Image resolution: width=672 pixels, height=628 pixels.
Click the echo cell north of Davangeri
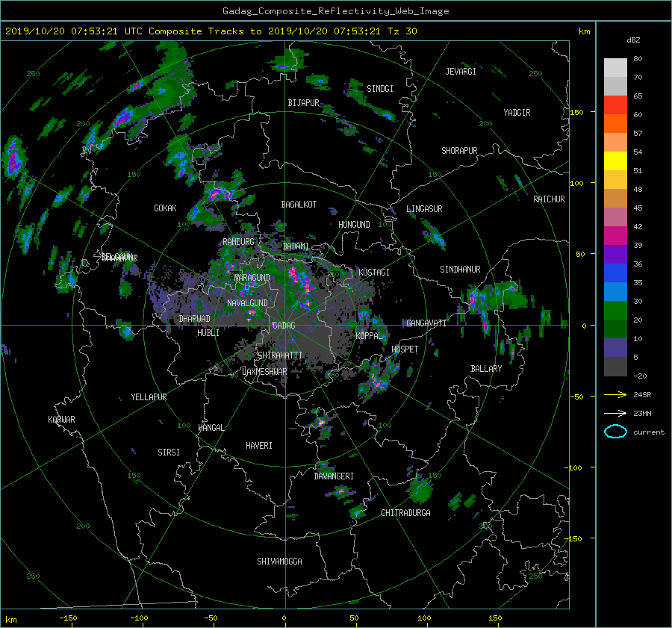(x=320, y=423)
